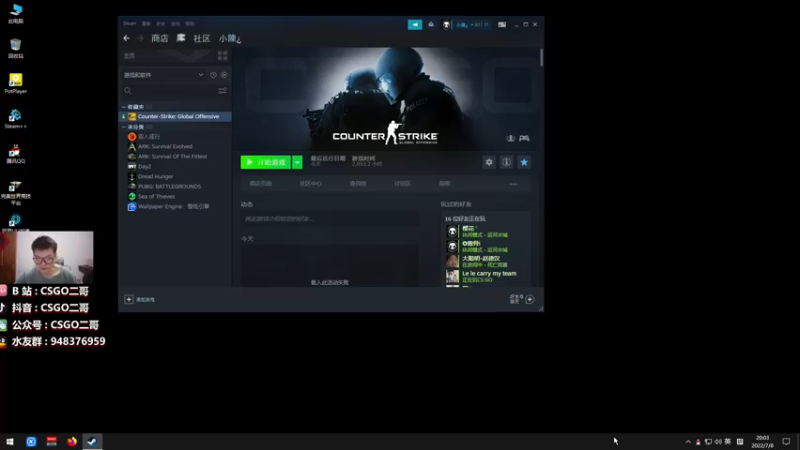Click the controller support icon on banner
Screen dimensions: 800x450
pos(524,138)
